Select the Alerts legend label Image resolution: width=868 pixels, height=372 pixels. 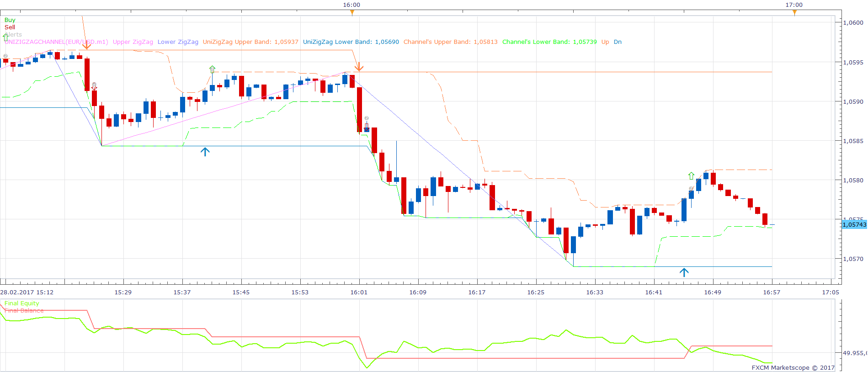[13, 35]
